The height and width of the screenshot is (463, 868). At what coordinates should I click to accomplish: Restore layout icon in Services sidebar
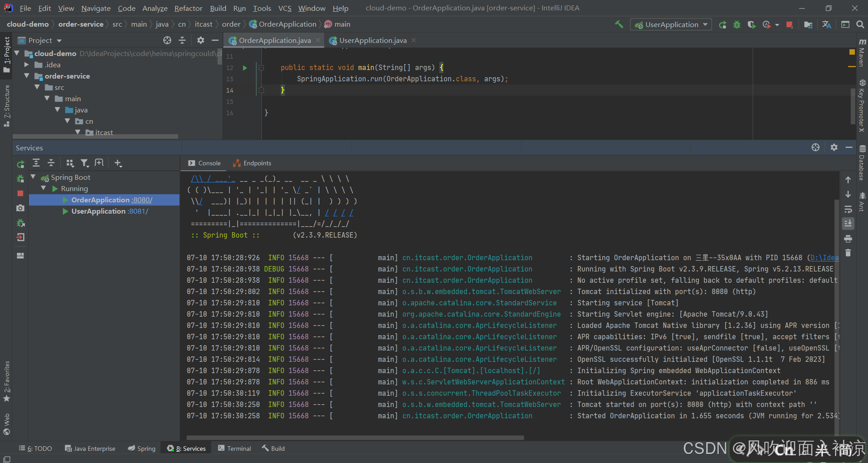coord(20,255)
